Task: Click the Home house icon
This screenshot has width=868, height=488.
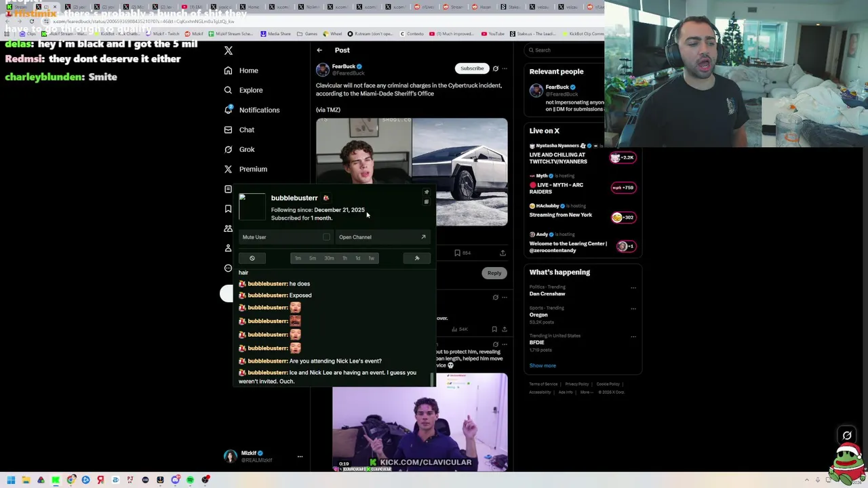Action: [229, 70]
